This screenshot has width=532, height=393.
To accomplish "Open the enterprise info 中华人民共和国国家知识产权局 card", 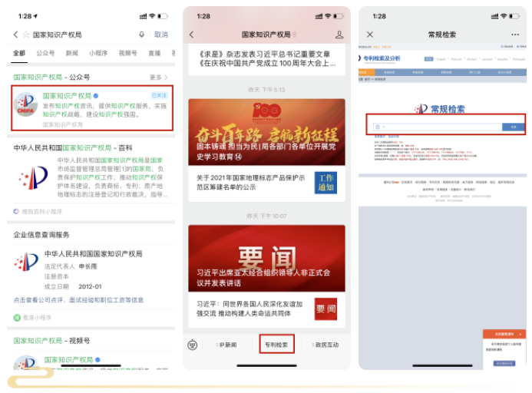I will [91, 270].
